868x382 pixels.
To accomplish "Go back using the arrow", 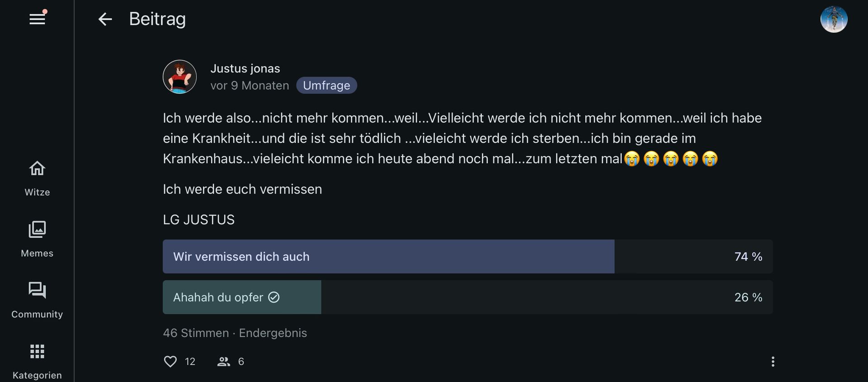I will click(x=105, y=19).
